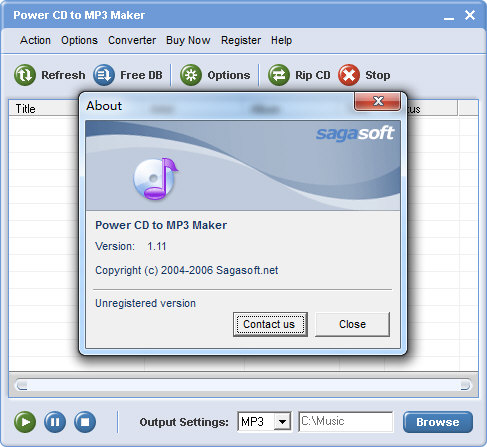Screen dimensions: 487x447
Task: Open the Converter menu
Action: click(x=132, y=40)
